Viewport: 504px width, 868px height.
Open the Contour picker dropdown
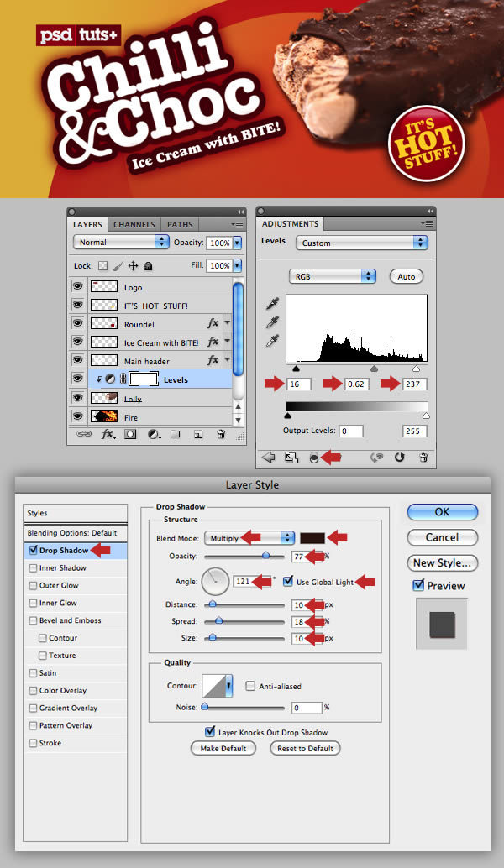point(228,686)
